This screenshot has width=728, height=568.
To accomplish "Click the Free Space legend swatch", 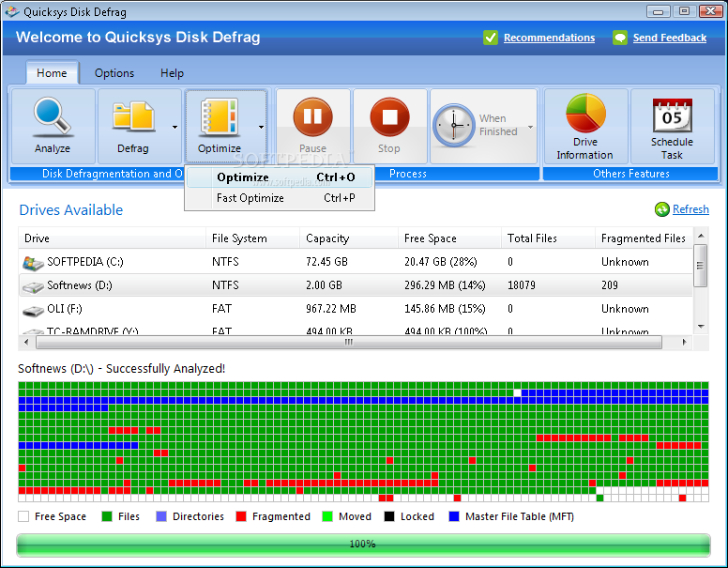I will coord(23,516).
